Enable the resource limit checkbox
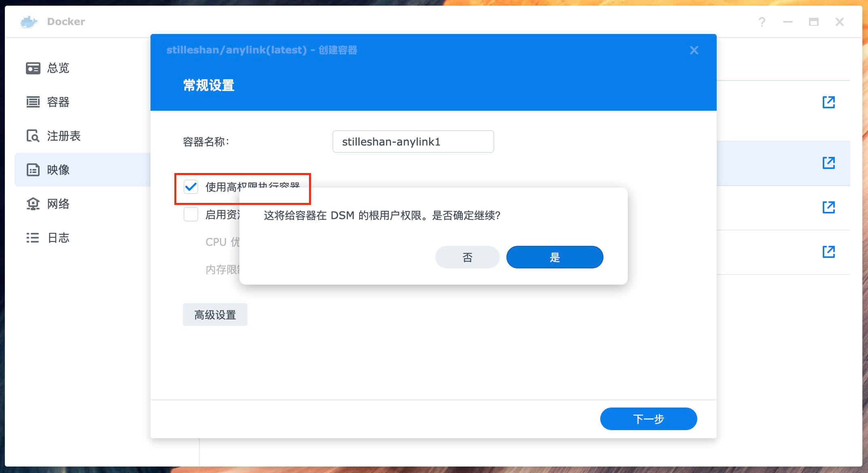Image resolution: width=868 pixels, height=473 pixels. 191,214
